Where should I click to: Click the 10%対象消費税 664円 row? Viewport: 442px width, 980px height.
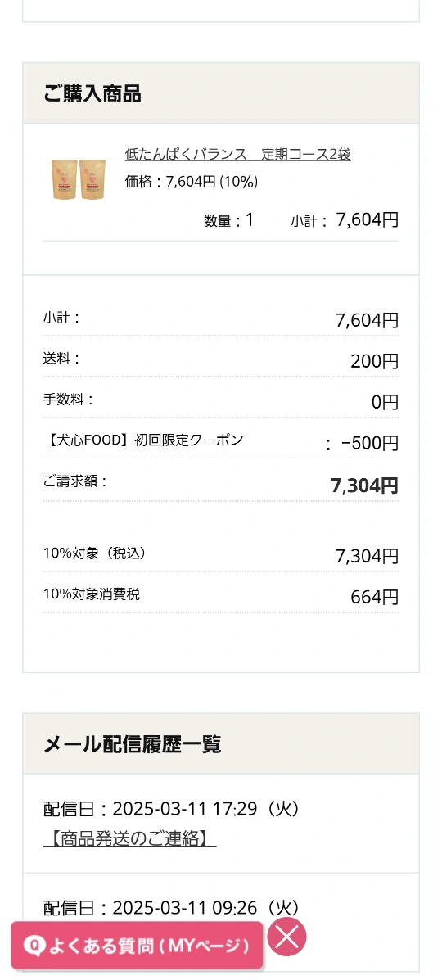tap(221, 596)
